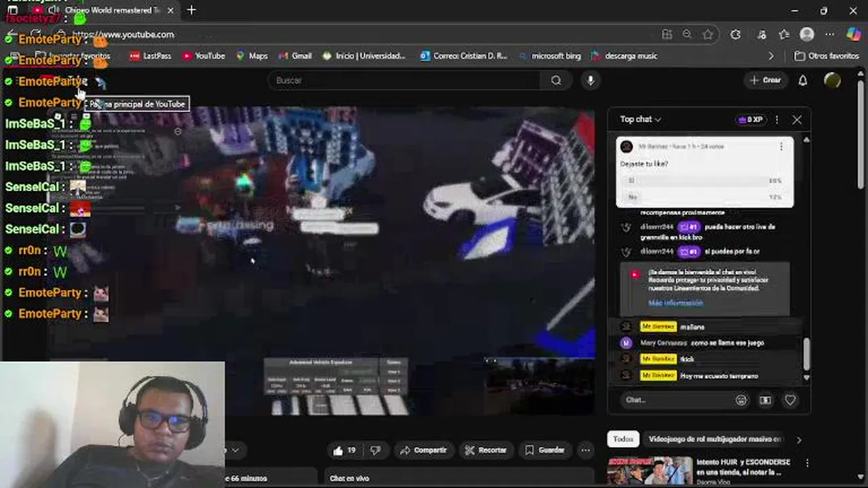Open poll card three-dot options
Screen dimensions: 868x488
pos(781,146)
